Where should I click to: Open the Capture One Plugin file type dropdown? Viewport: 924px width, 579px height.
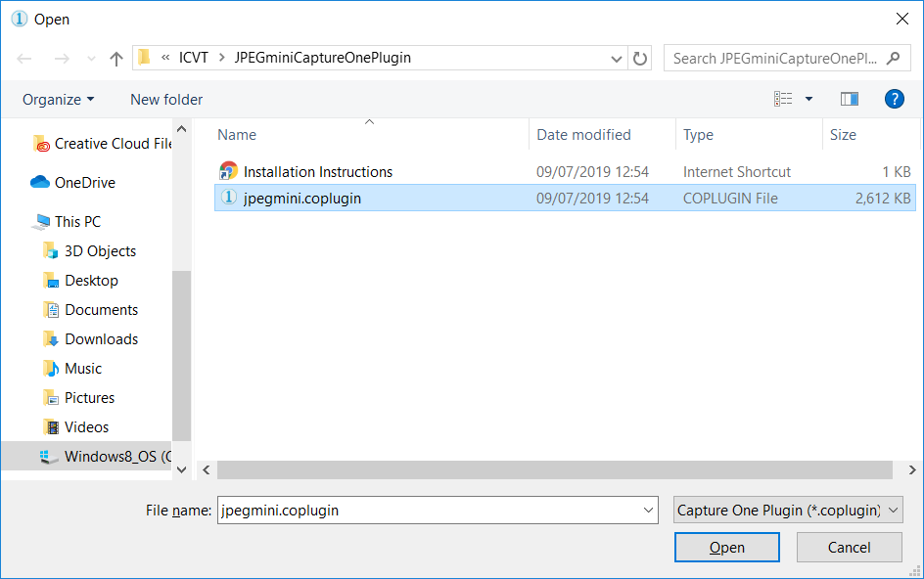pos(788,511)
